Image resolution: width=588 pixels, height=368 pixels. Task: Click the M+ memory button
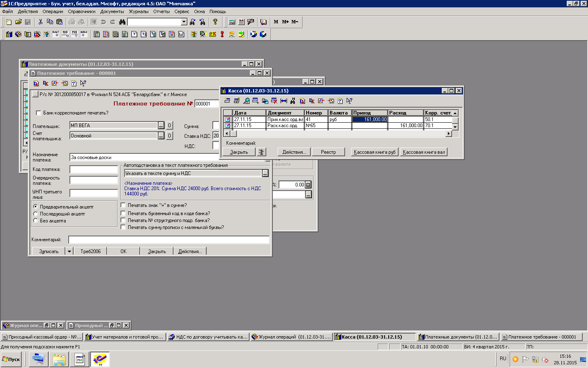(x=285, y=22)
